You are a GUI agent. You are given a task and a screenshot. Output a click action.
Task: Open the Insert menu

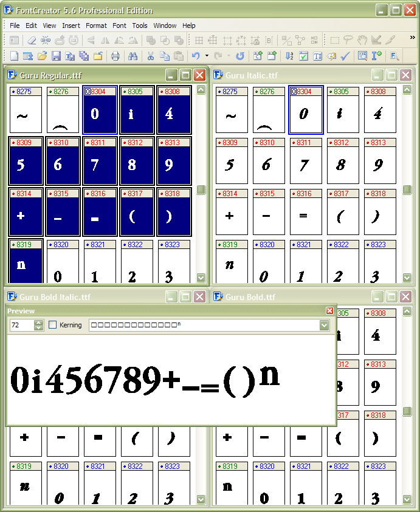[71, 26]
